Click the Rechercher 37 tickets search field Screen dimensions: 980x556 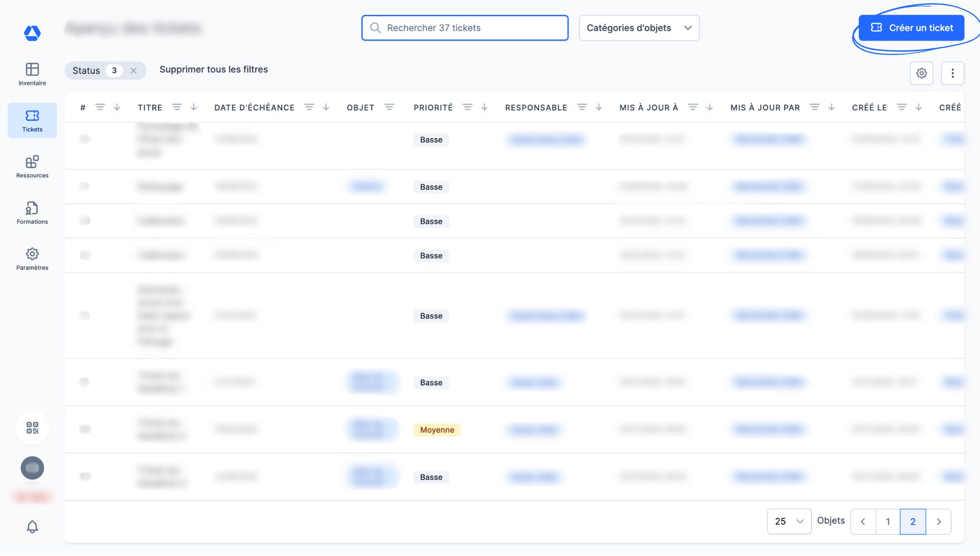[x=464, y=28]
